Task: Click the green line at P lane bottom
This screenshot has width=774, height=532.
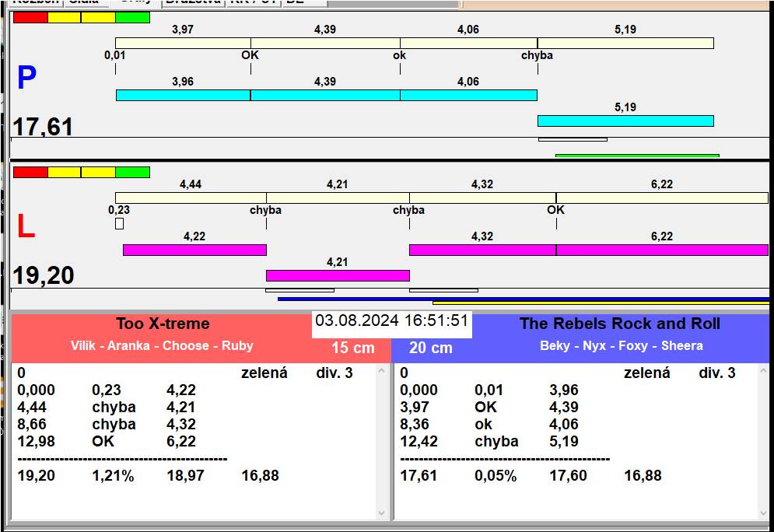Action: tap(637, 156)
